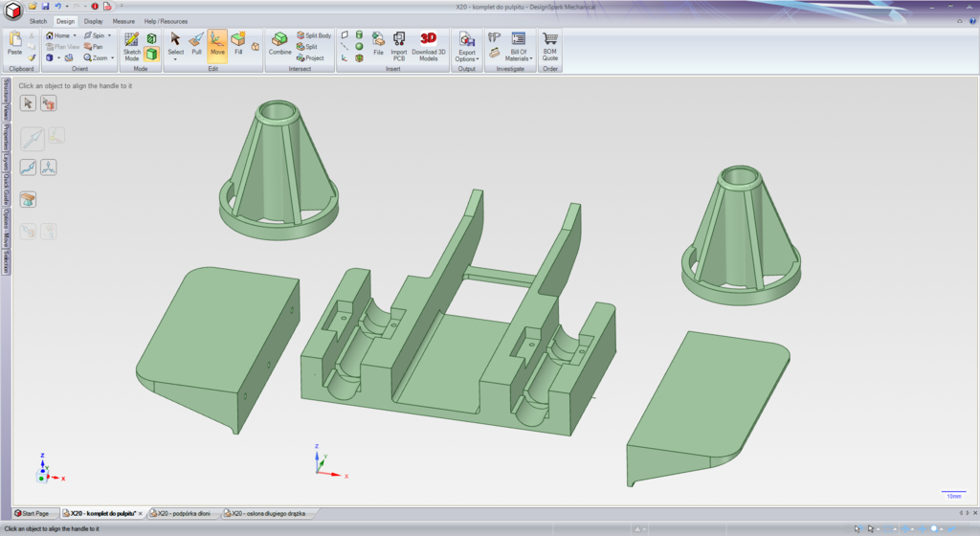Open the Measure ribbon tab
The image size is (980, 536).
[x=123, y=20]
